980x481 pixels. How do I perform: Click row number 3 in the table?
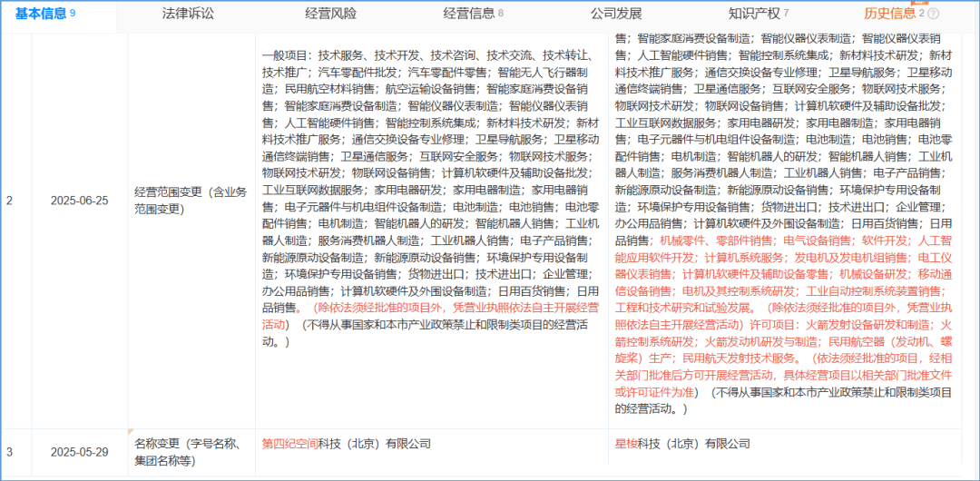pyautogui.click(x=10, y=452)
